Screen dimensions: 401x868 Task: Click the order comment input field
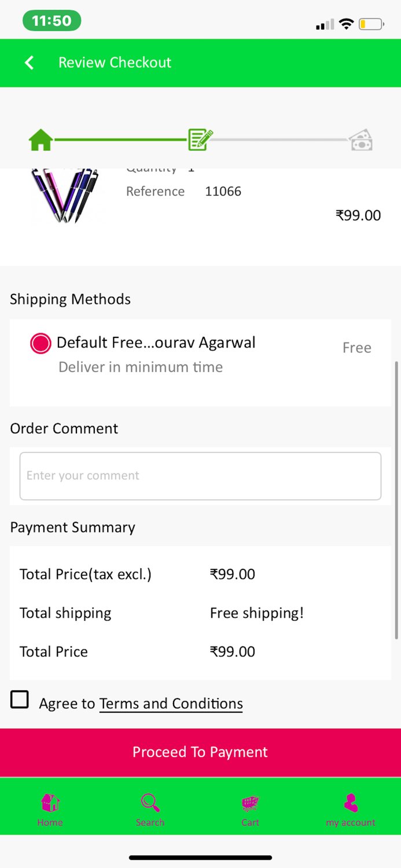200,476
